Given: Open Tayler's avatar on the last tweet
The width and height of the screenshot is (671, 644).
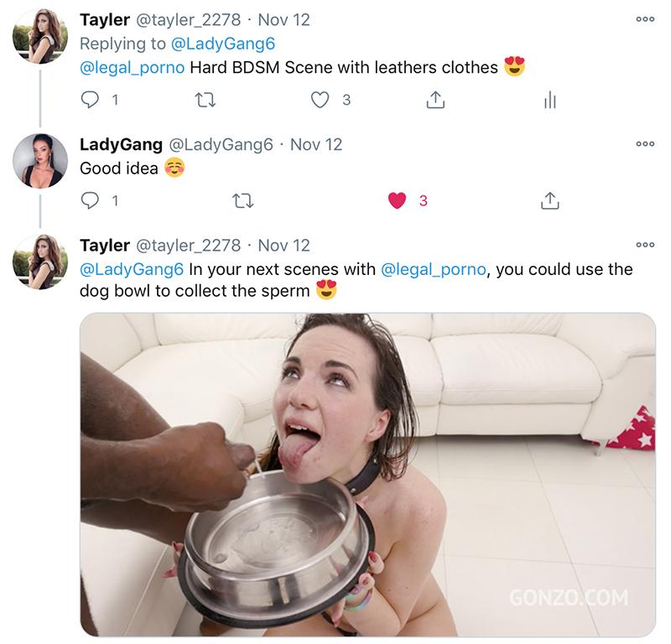Looking at the screenshot, I should point(39,262).
